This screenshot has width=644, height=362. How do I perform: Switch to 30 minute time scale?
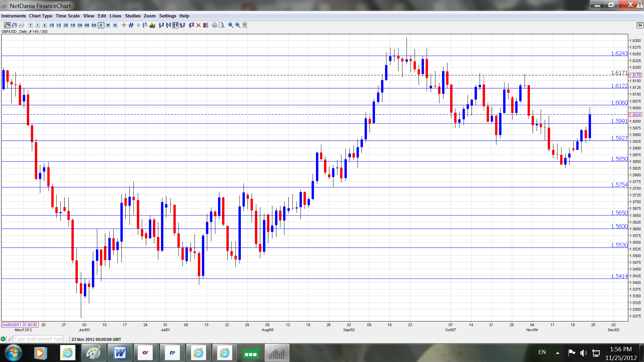click(x=66, y=25)
